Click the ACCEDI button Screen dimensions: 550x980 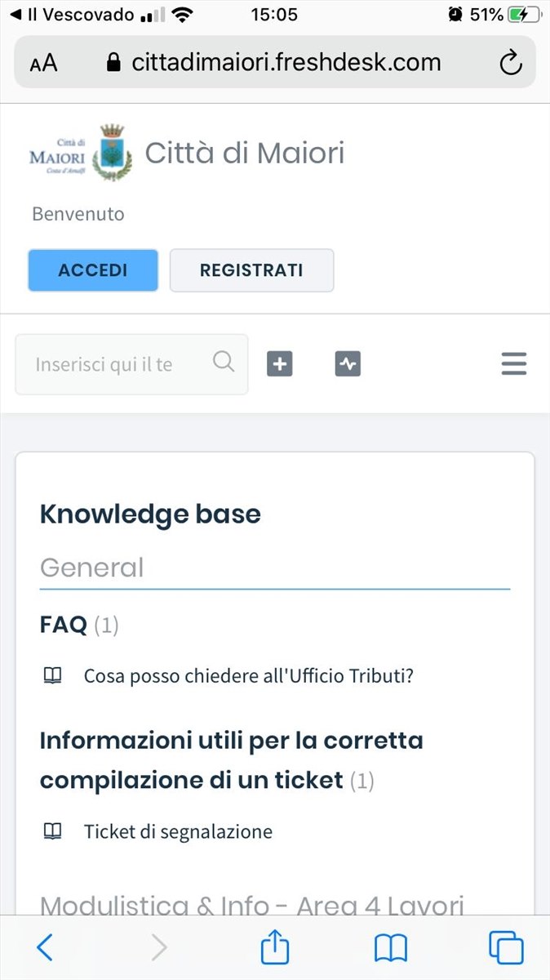(x=93, y=270)
